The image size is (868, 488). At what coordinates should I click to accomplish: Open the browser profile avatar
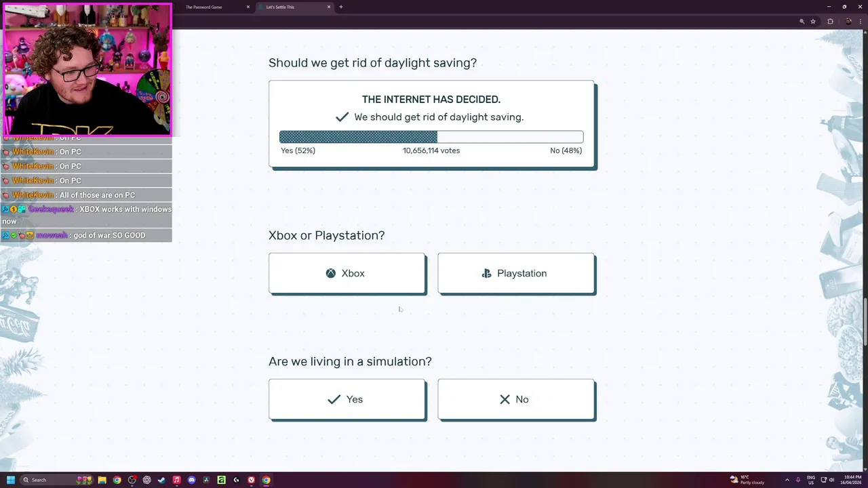point(848,21)
